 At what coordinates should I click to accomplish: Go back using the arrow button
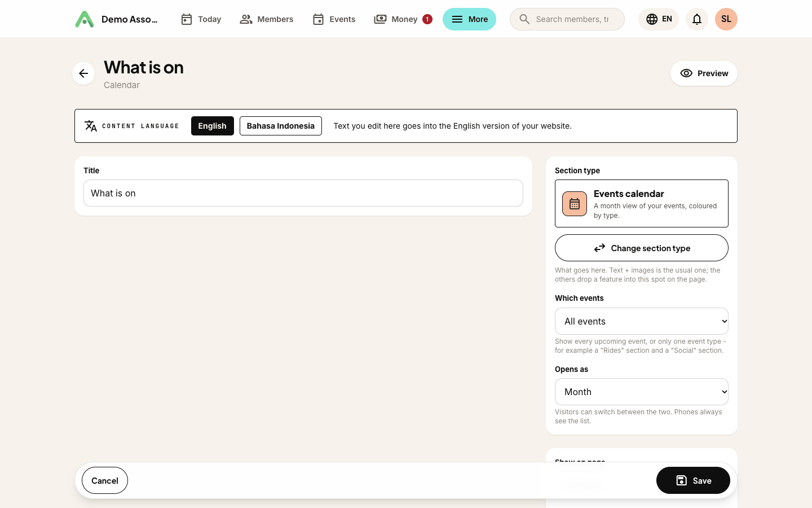[x=83, y=73]
